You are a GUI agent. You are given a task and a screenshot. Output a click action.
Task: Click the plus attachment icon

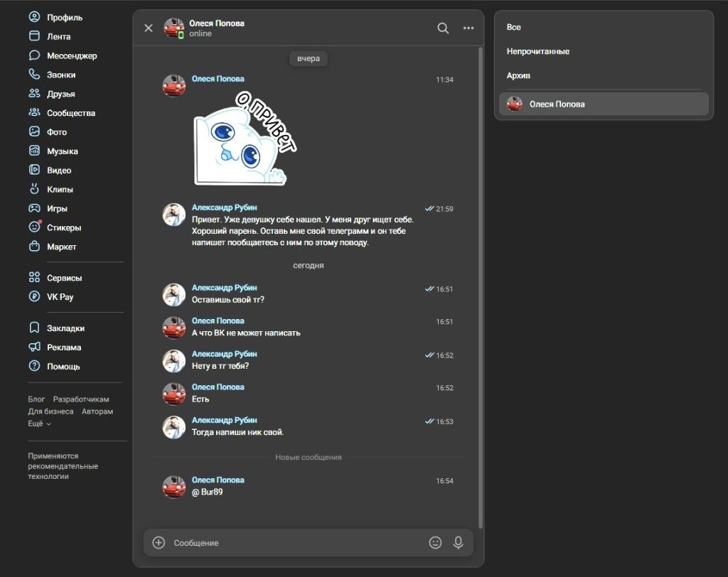pos(159,543)
